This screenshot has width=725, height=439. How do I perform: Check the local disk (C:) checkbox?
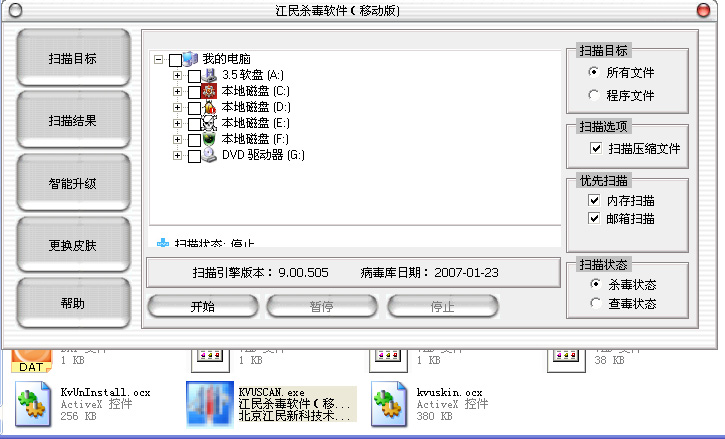tap(194, 92)
